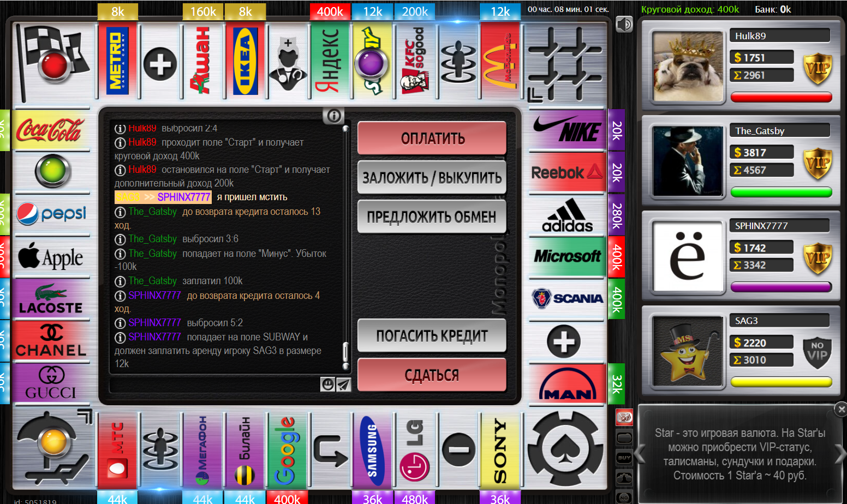Select the Coca-Cola property cell
847x504 pixels.
point(51,130)
